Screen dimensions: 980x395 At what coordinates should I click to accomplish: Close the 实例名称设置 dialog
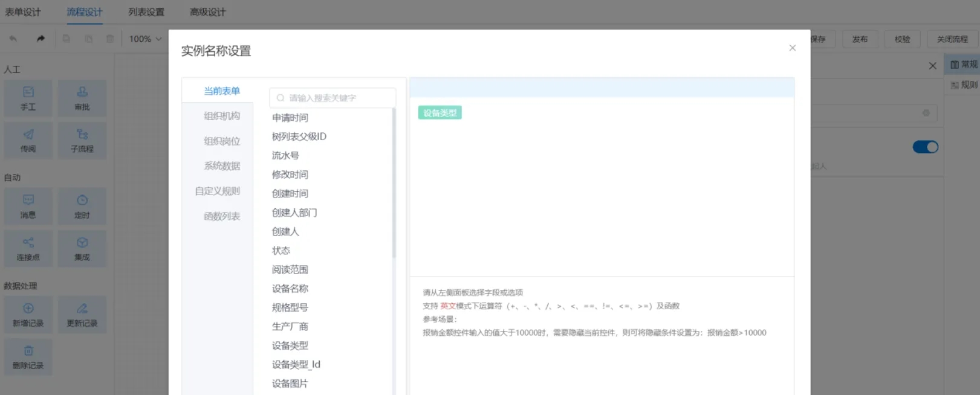point(792,48)
